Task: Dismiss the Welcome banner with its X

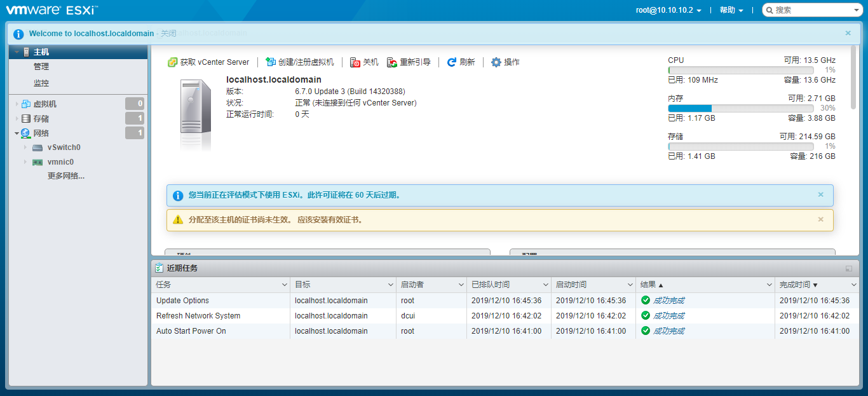Action: point(848,33)
